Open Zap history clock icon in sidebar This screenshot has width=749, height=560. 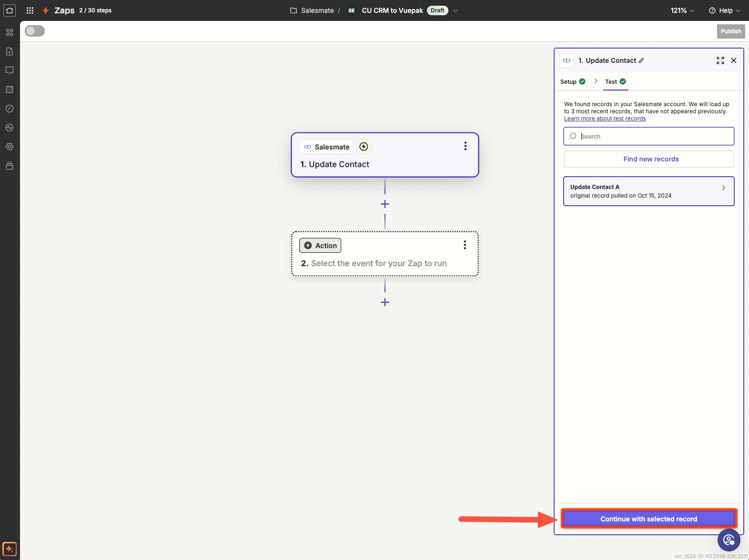pos(10,109)
